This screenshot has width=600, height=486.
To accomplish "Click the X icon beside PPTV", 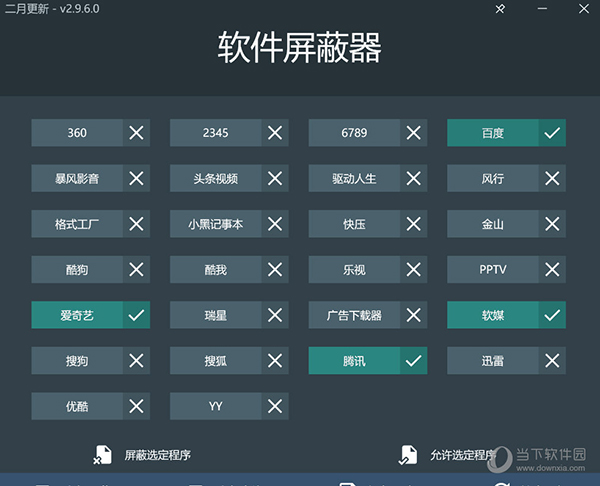I will pyautogui.click(x=552, y=269).
